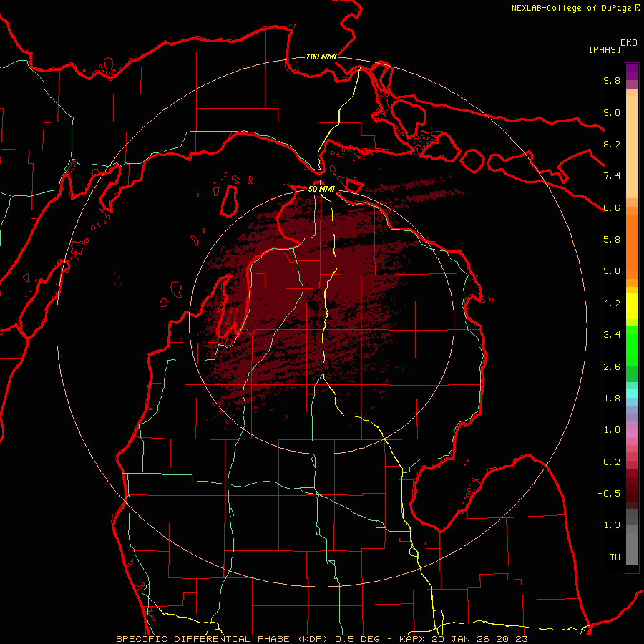Click the 100 NMI range ring label
The image size is (644, 644).
tap(321, 57)
